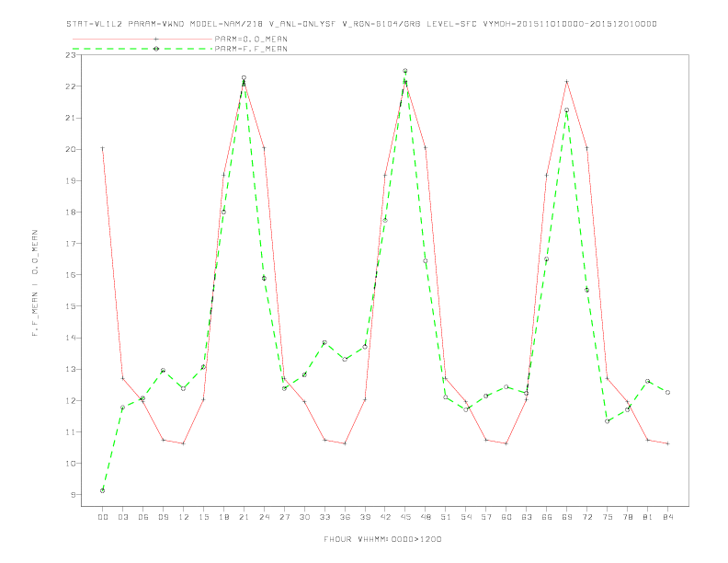728x563 pixels.
Task: Click the x-axis hour label 78
Action: [628, 517]
